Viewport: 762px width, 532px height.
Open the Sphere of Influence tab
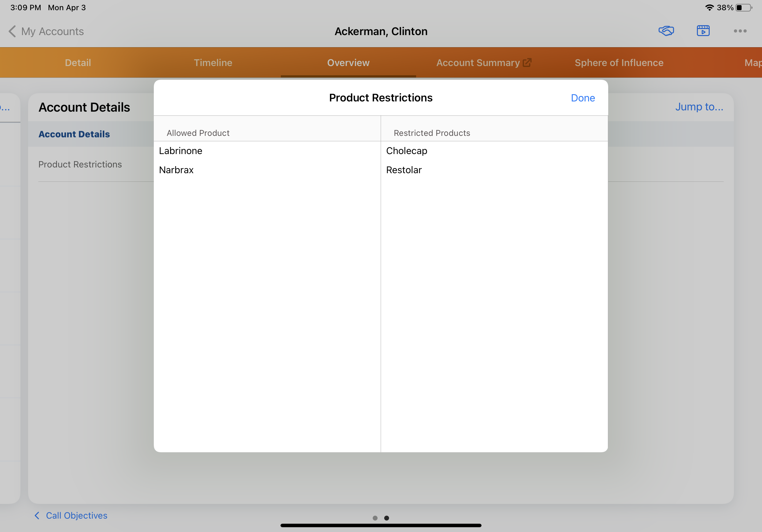(619, 63)
